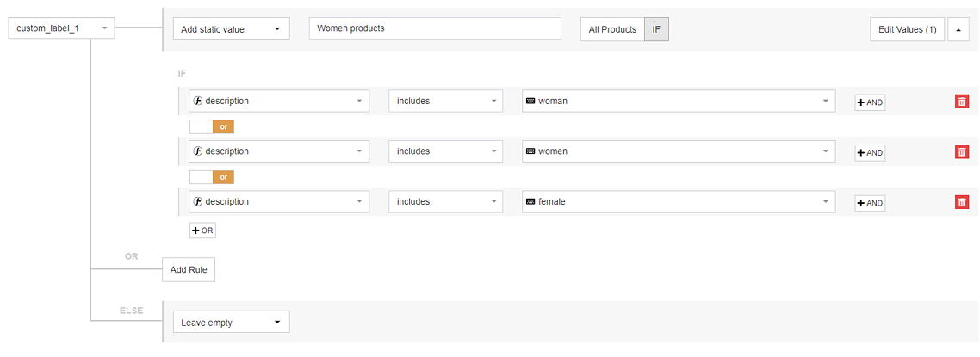The width and height of the screenshot is (980, 357).
Task: Click the keyboard icon beside 'woman' value
Action: (x=530, y=102)
